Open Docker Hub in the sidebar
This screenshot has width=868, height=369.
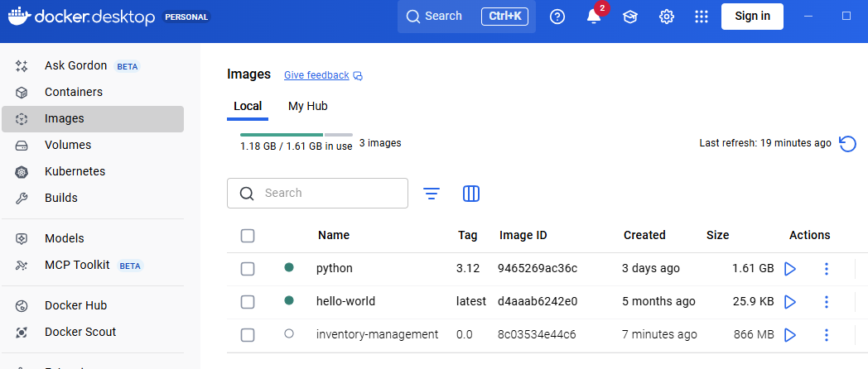(x=93, y=306)
